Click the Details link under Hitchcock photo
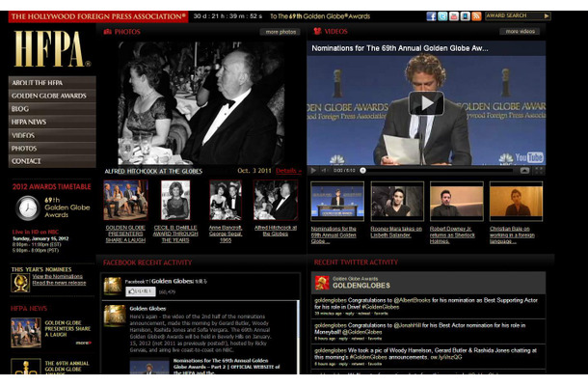The height and width of the screenshot is (386, 588). [288, 171]
